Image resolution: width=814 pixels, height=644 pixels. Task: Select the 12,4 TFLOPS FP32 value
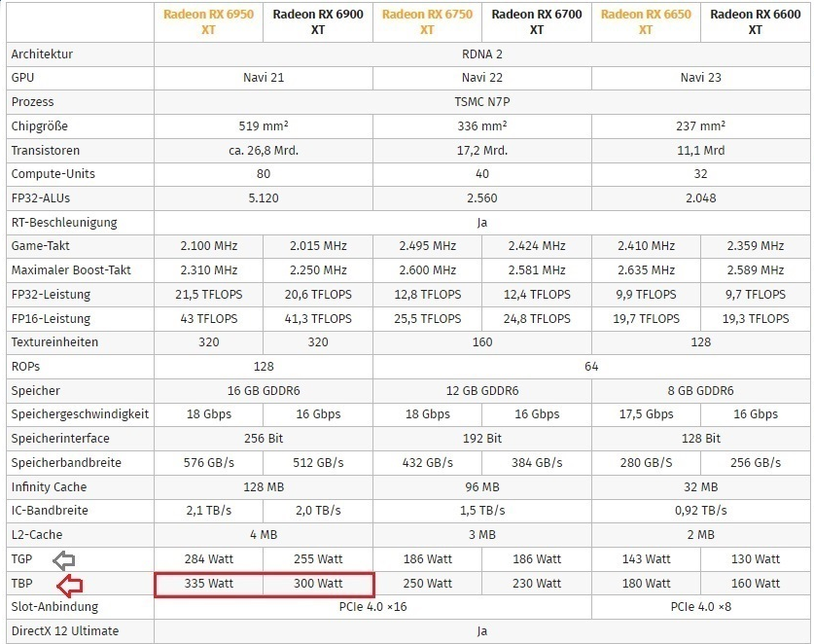coord(537,295)
